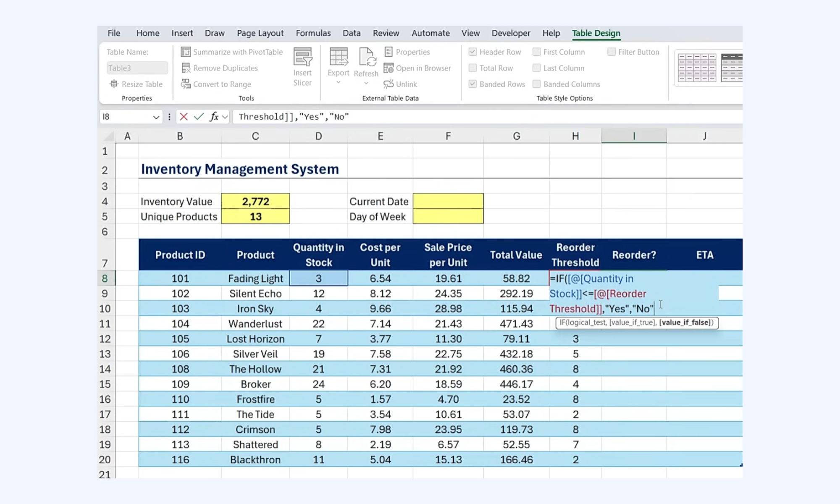Select column header D
The width and height of the screenshot is (840, 504).
318,136
